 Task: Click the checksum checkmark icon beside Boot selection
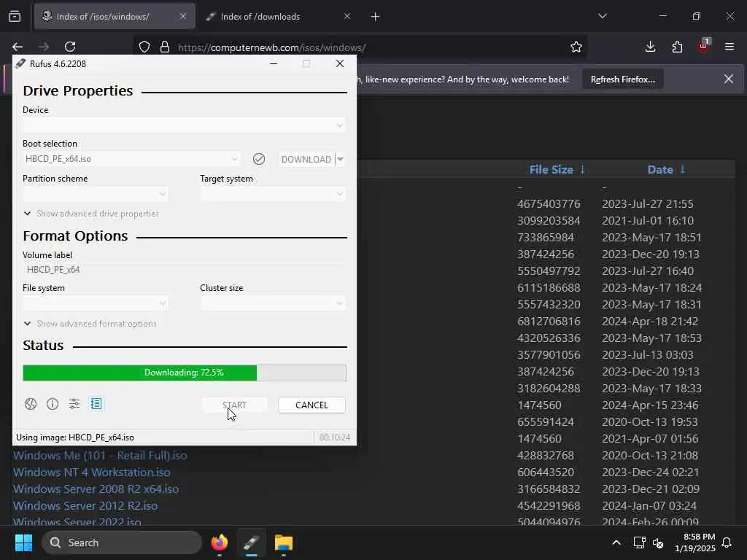[259, 159]
